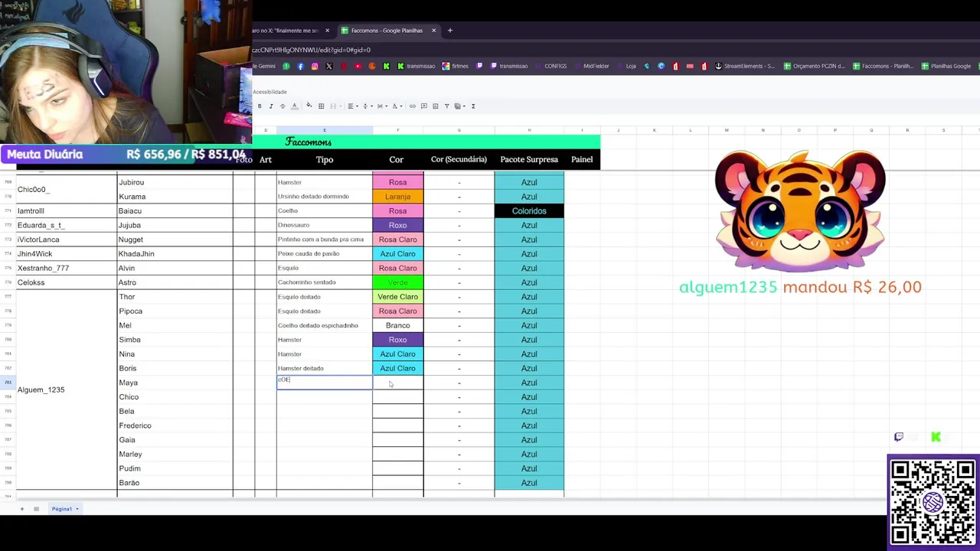
Task: Close the X browser tab
Action: click(327, 31)
